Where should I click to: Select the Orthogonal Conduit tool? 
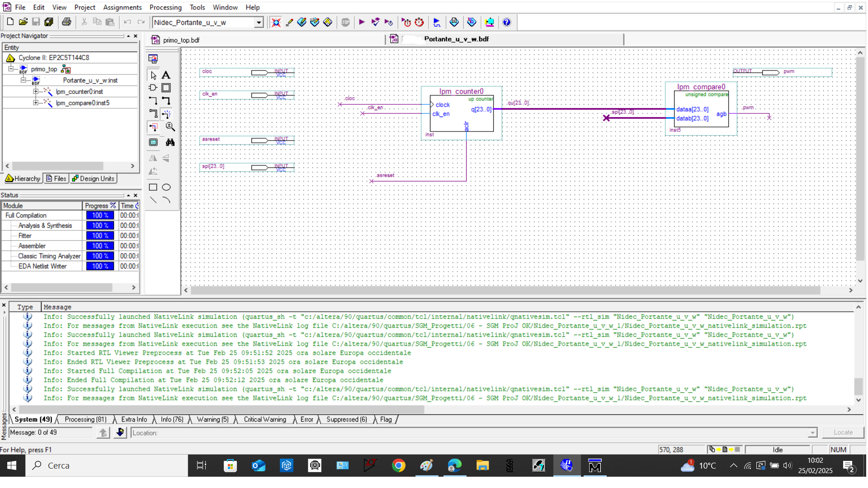coord(153,113)
